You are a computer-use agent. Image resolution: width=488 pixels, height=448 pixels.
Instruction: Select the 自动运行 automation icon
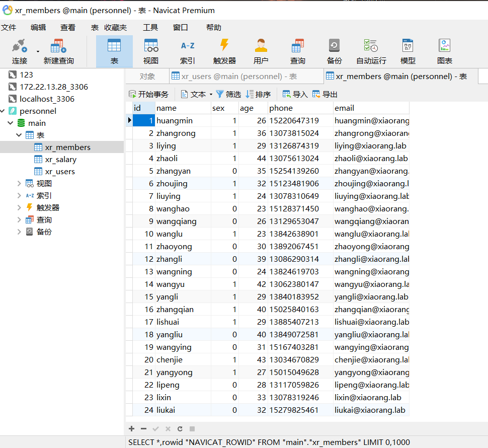click(x=371, y=51)
